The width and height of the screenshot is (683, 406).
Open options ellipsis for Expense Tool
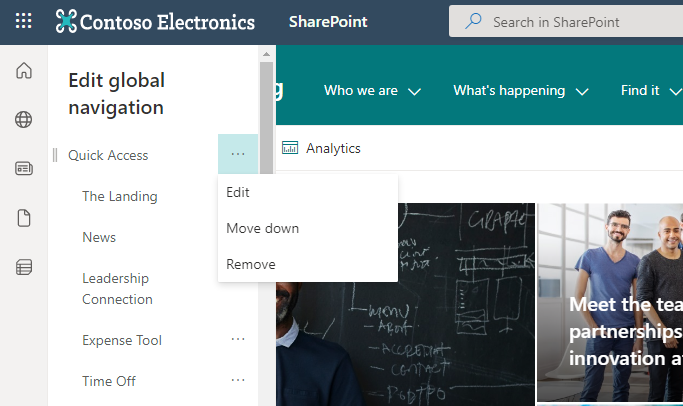tap(238, 340)
